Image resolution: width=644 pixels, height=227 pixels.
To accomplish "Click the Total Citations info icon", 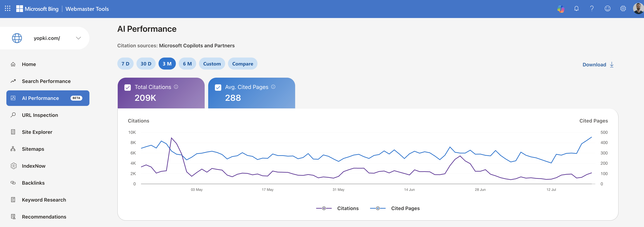I will (176, 87).
